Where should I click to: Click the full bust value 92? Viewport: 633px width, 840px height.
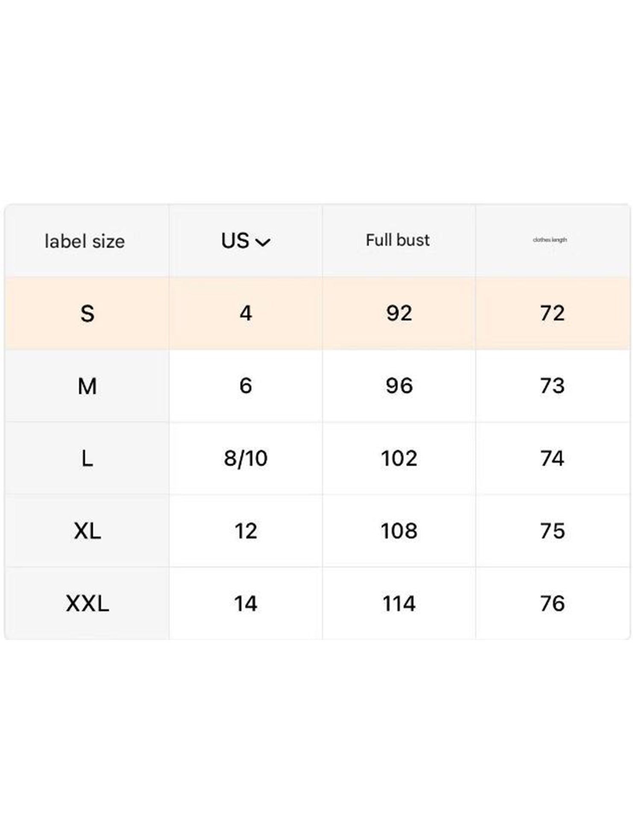click(x=399, y=313)
